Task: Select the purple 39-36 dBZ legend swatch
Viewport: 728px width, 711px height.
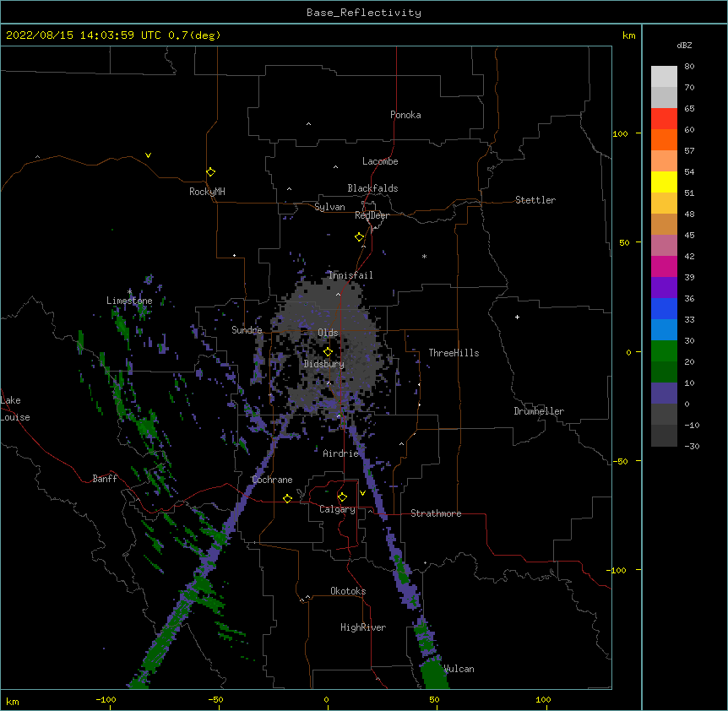Action: [x=664, y=288]
